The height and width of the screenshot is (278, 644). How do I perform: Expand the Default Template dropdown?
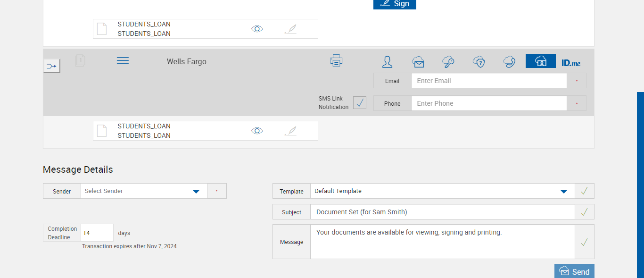click(563, 191)
